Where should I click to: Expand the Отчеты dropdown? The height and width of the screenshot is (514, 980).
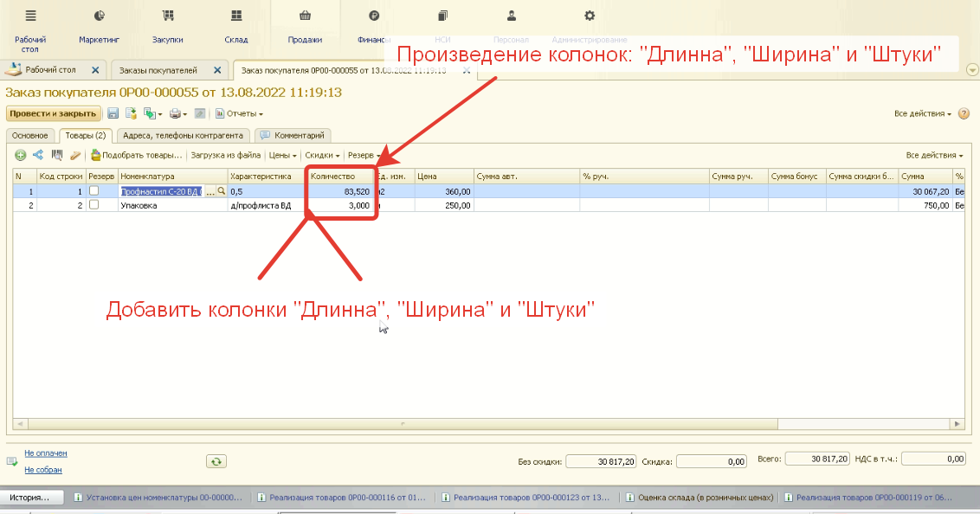[239, 113]
